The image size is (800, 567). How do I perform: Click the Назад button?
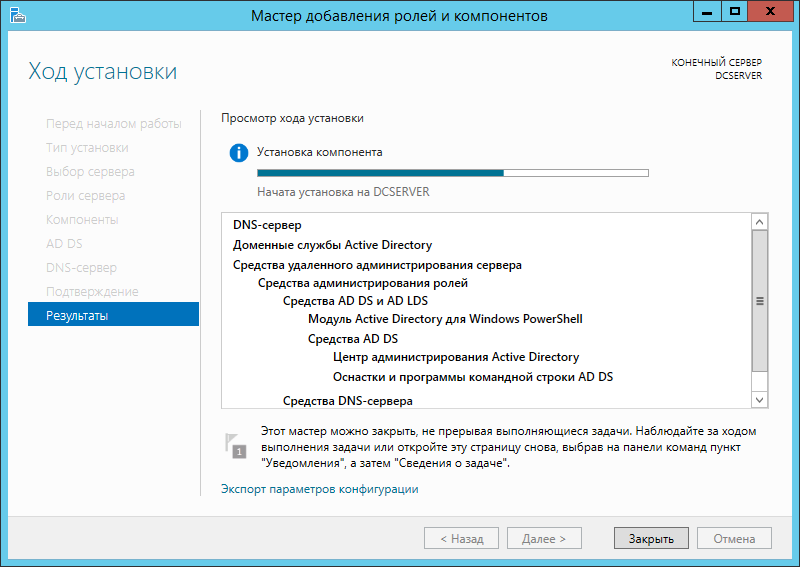pos(461,538)
